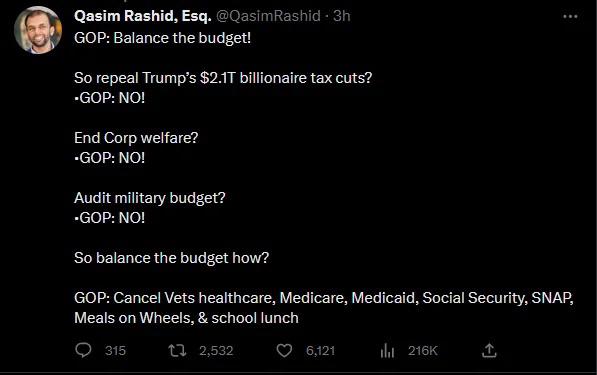Open the @QasimRashid handle link
This screenshot has width=597, height=375.
pyautogui.click(x=268, y=16)
